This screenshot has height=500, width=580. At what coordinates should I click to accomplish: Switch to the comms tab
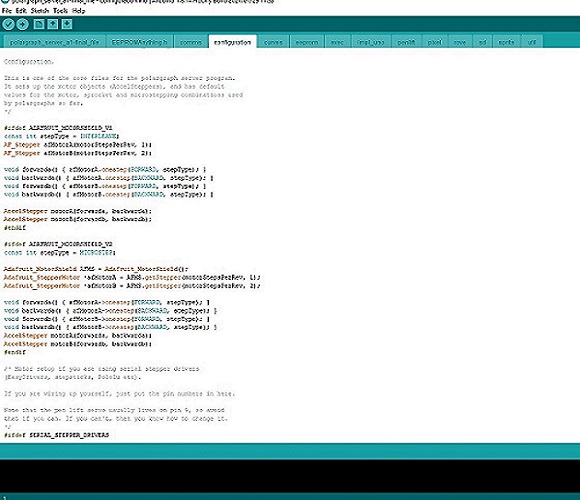pyautogui.click(x=191, y=42)
